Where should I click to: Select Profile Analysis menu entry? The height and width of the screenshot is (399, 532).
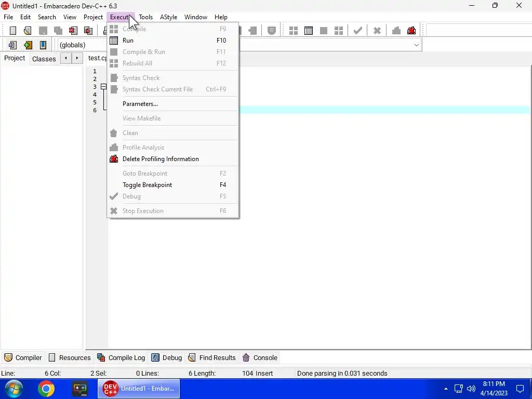[x=172, y=148]
